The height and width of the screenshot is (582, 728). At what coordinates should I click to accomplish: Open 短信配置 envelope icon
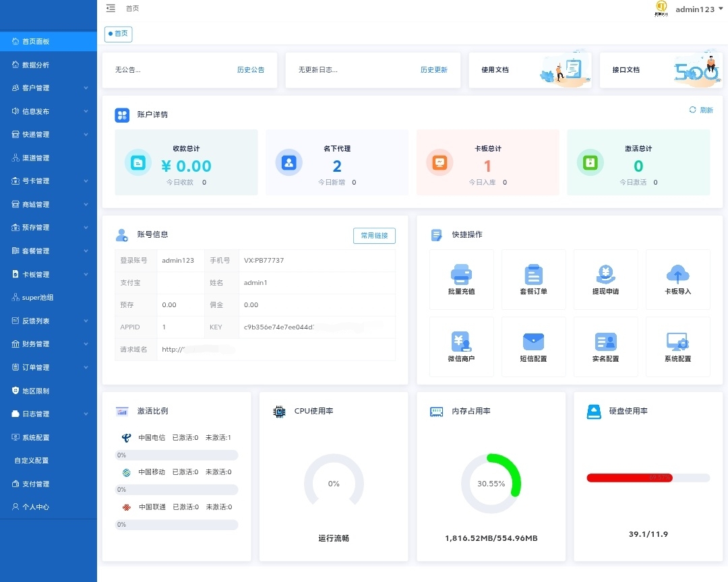point(533,342)
